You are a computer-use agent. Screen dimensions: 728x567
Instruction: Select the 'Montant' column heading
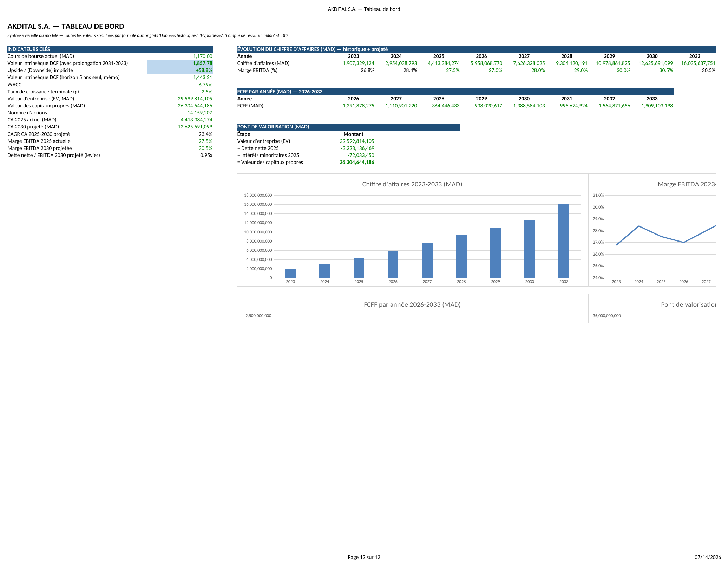[353, 134]
